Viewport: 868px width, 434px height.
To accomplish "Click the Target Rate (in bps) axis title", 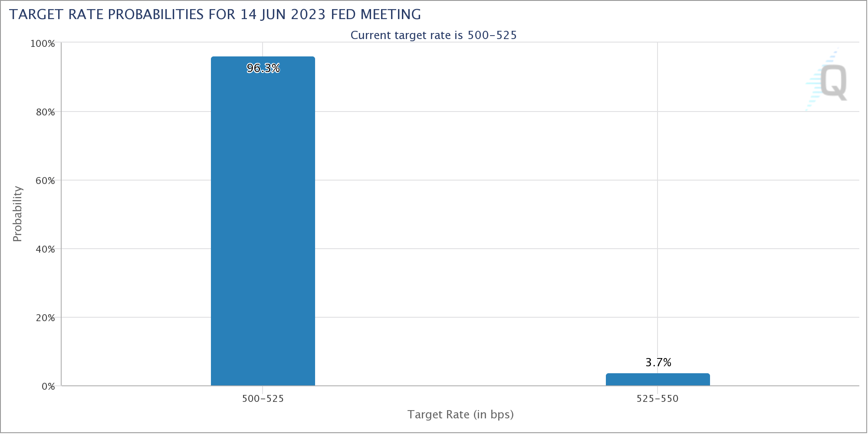I will (x=460, y=415).
